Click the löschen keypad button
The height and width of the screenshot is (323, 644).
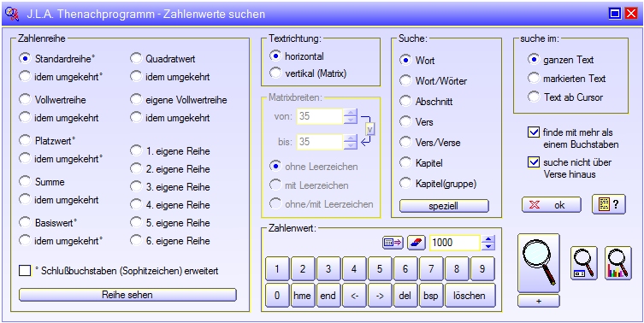470,295
